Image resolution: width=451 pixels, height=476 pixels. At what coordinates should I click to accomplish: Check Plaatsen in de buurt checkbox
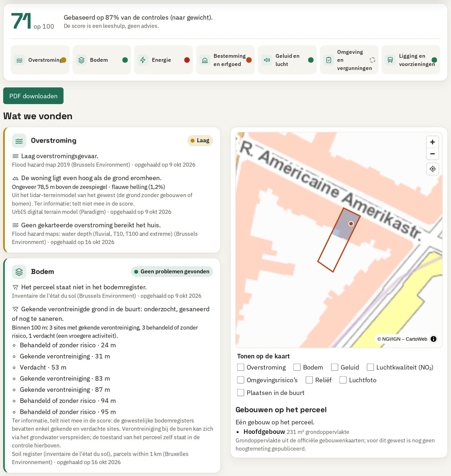(x=241, y=393)
